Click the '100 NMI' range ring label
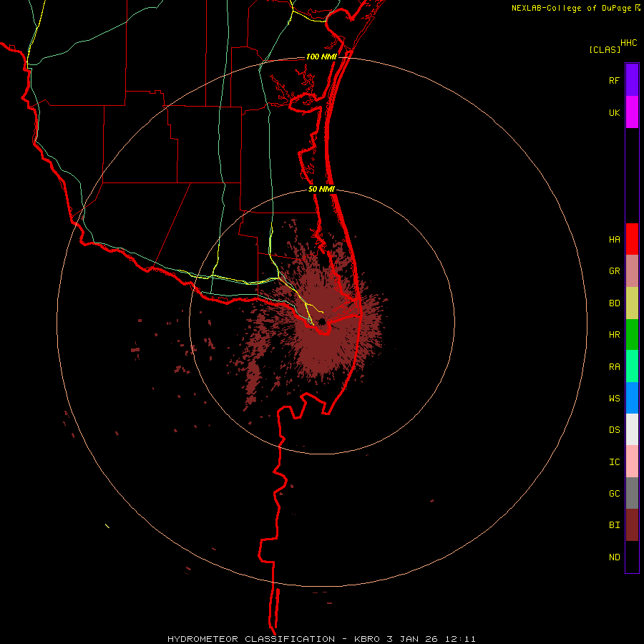Viewport: 644px width, 644px height. [321, 57]
